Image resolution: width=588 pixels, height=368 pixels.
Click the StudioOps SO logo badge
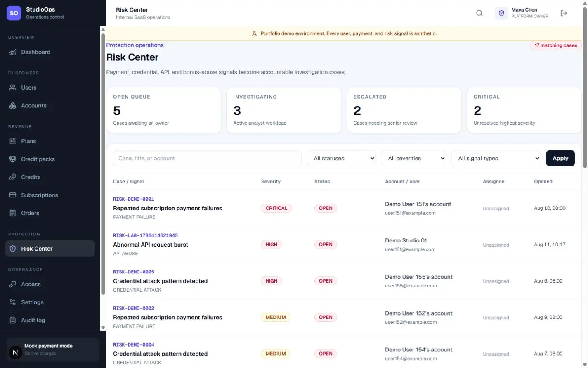click(14, 13)
